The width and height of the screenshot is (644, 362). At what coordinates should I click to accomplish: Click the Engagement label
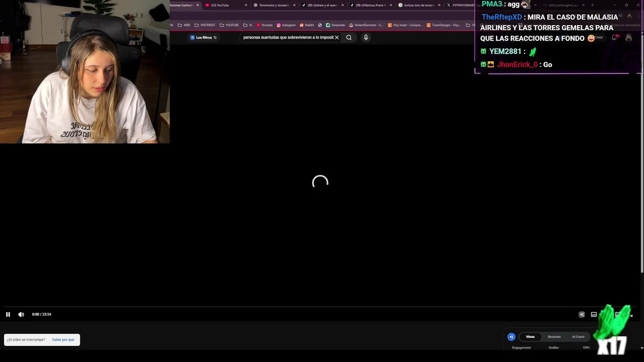click(x=521, y=347)
